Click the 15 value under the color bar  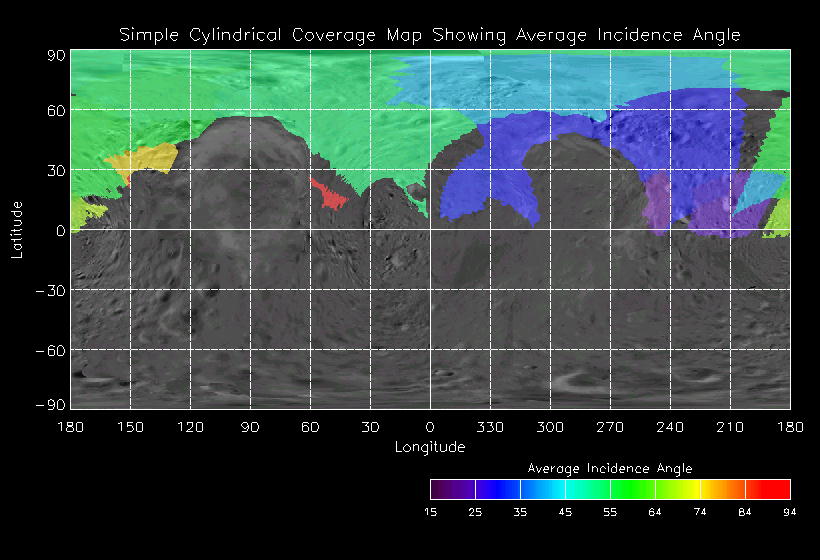pyautogui.click(x=430, y=512)
